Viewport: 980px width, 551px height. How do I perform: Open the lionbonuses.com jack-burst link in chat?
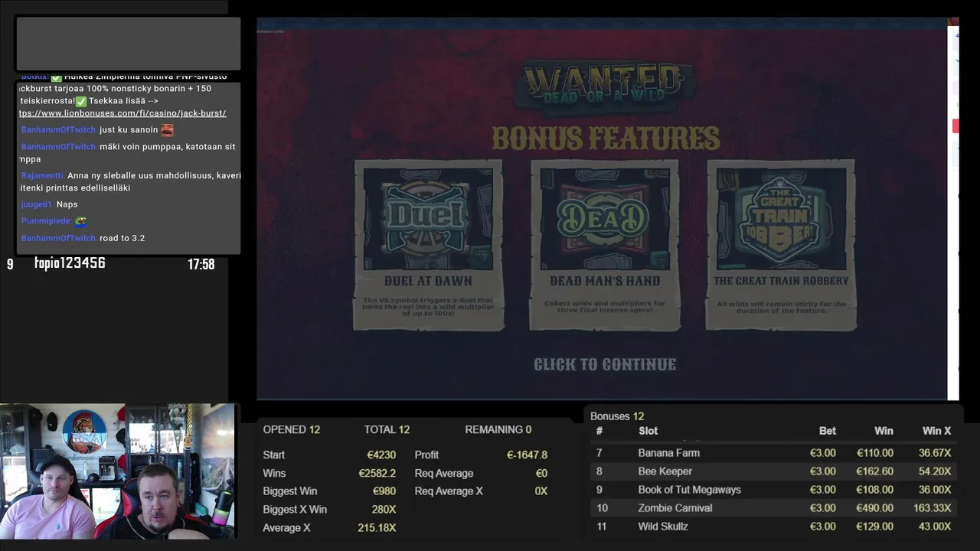click(x=122, y=113)
